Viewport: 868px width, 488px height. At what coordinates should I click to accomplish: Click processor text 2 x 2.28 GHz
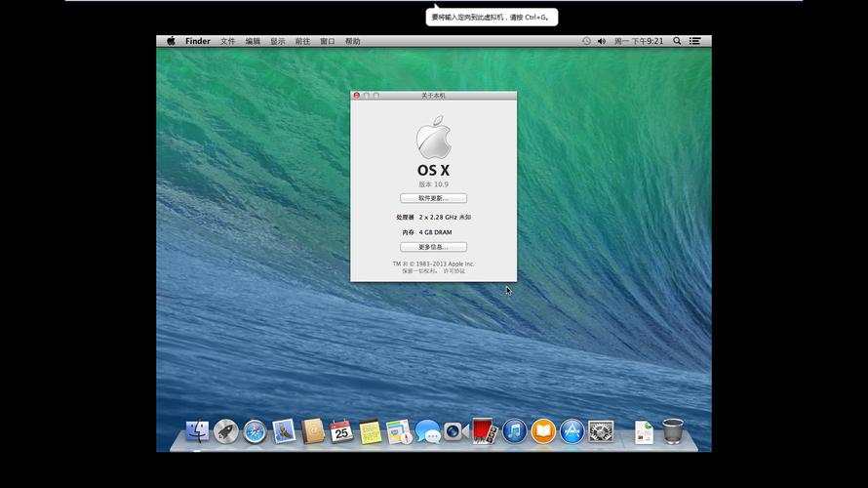tap(445, 217)
